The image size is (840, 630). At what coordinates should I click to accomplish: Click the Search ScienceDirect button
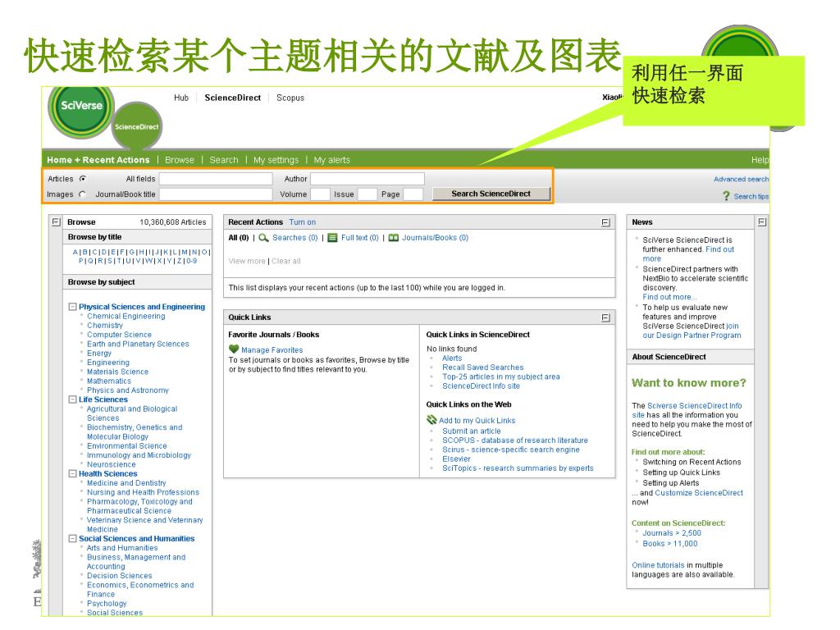[x=491, y=194]
